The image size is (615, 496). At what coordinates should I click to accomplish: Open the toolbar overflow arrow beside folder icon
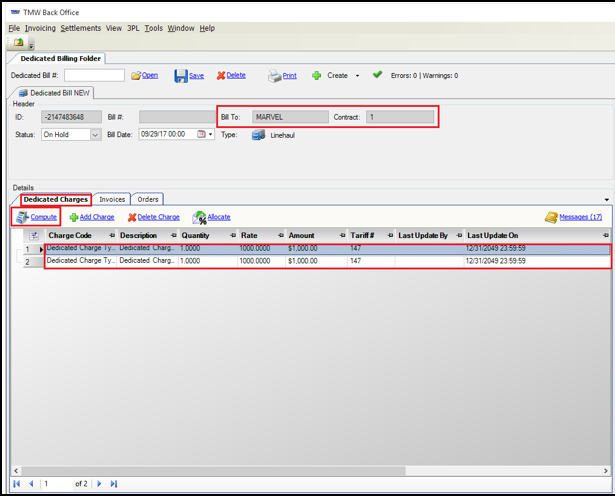pyautogui.click(x=31, y=46)
